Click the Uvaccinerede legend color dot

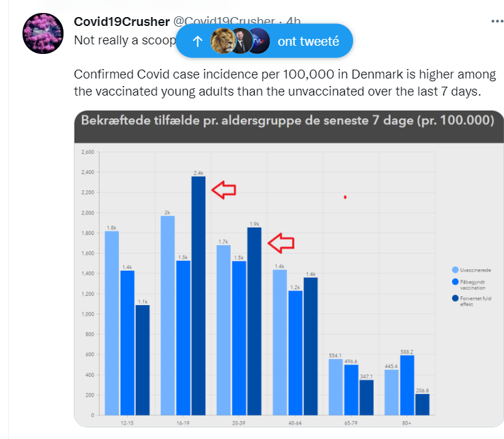click(x=456, y=270)
